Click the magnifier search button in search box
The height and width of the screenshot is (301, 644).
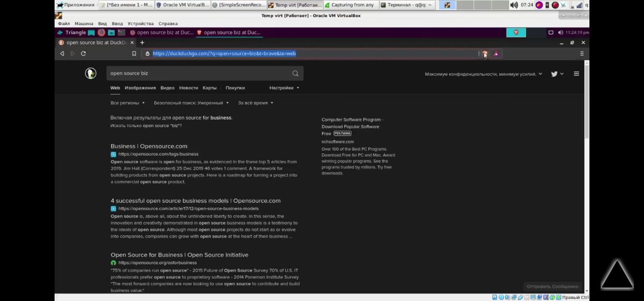pos(295,74)
